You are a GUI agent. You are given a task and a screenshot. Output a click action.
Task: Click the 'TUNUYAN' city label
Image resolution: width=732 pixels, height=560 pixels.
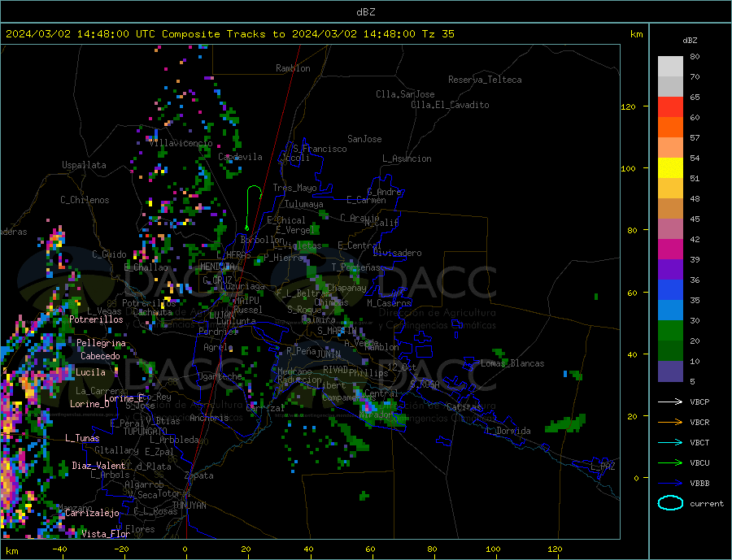tap(189, 506)
